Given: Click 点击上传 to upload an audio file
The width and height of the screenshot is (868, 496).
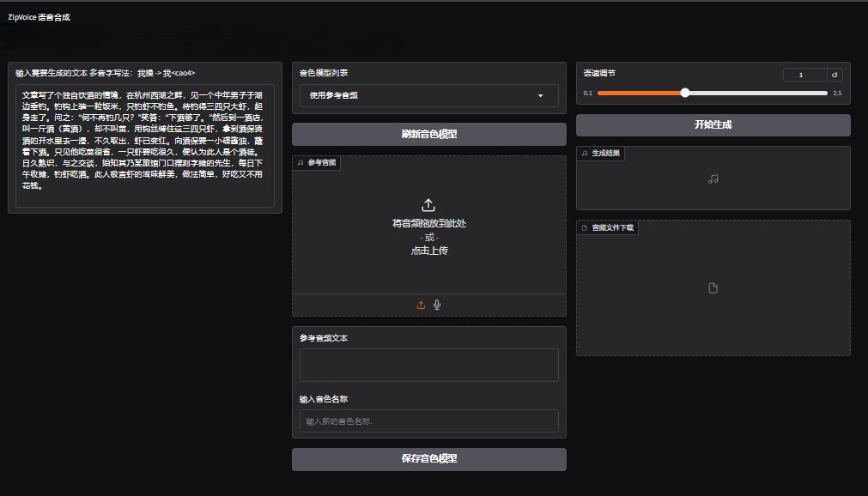Looking at the screenshot, I should coord(428,251).
